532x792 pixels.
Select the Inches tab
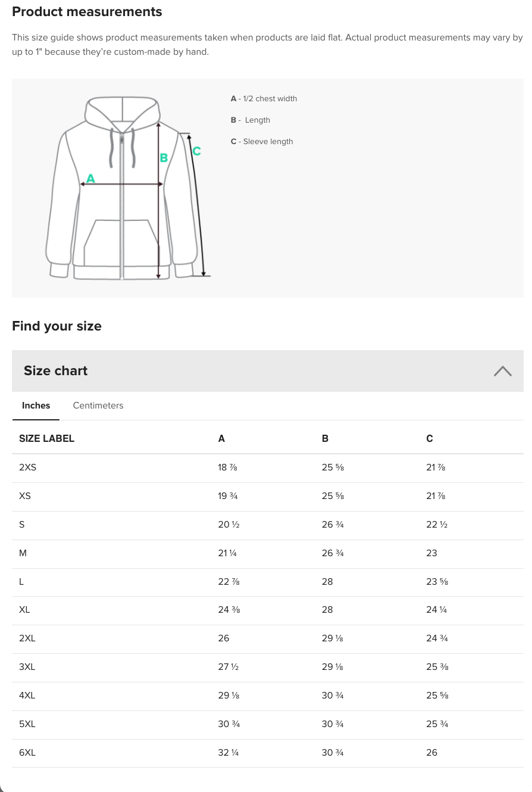coord(36,406)
